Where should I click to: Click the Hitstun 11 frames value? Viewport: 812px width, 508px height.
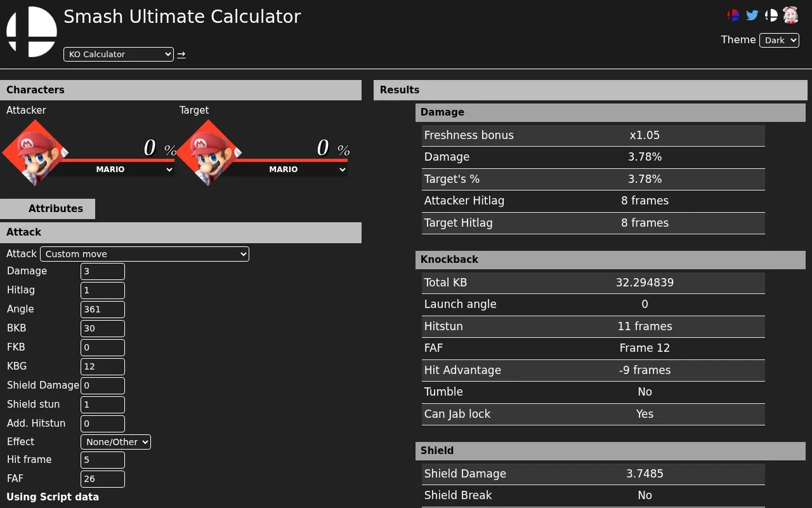click(x=645, y=326)
